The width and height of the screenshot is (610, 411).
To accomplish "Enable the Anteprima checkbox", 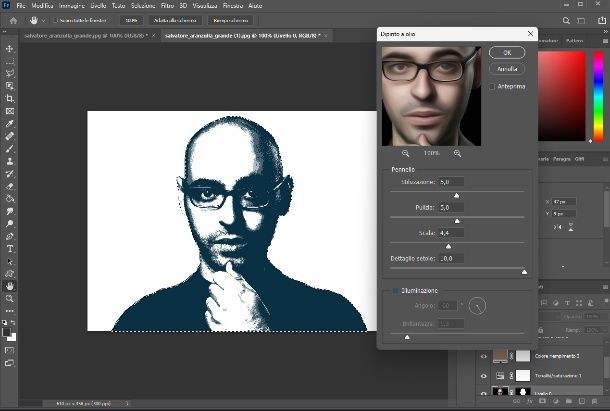I will (x=492, y=87).
